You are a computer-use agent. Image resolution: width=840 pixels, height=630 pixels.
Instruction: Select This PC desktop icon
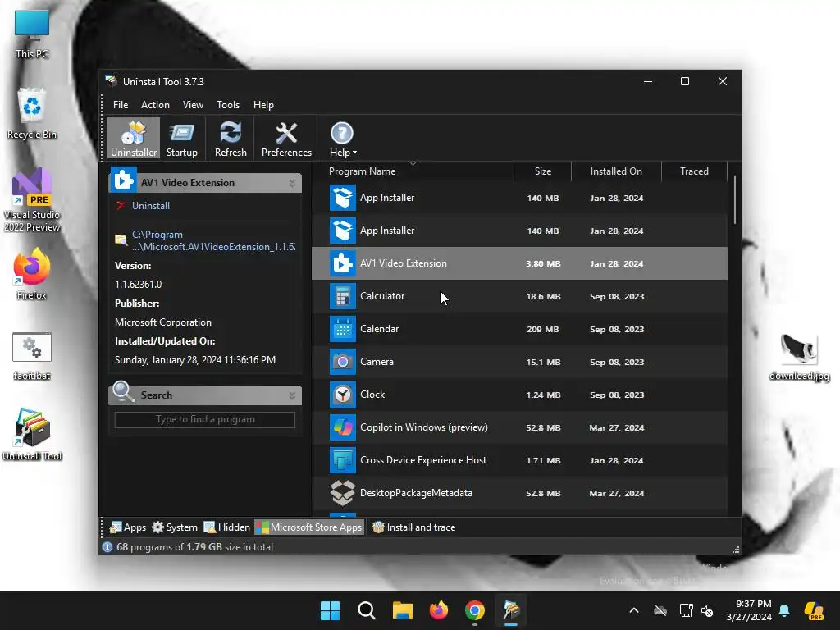point(32,34)
